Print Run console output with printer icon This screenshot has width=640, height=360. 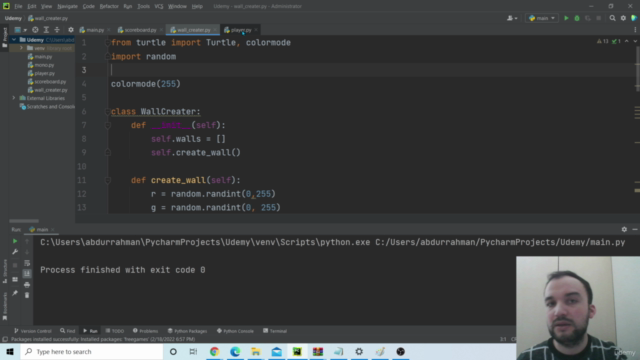coord(27,284)
